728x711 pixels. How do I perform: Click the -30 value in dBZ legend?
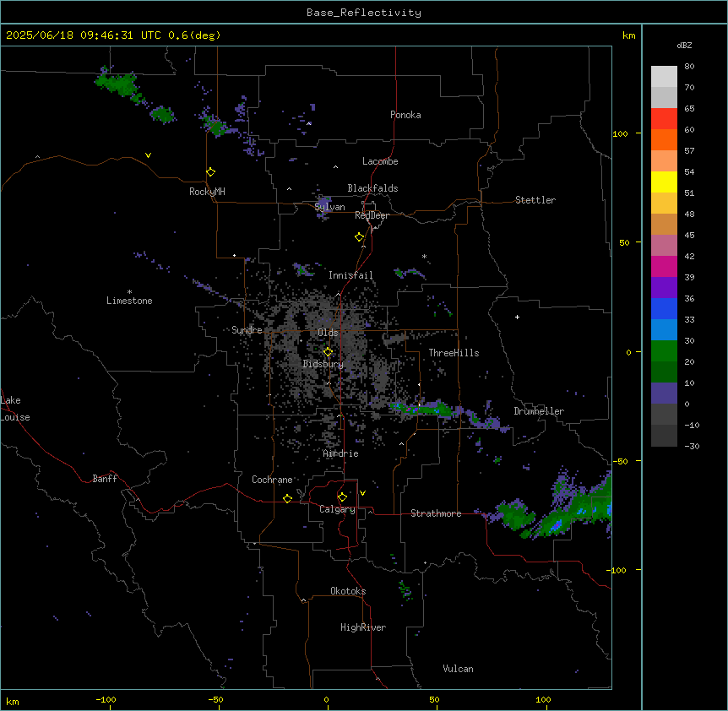(692, 447)
